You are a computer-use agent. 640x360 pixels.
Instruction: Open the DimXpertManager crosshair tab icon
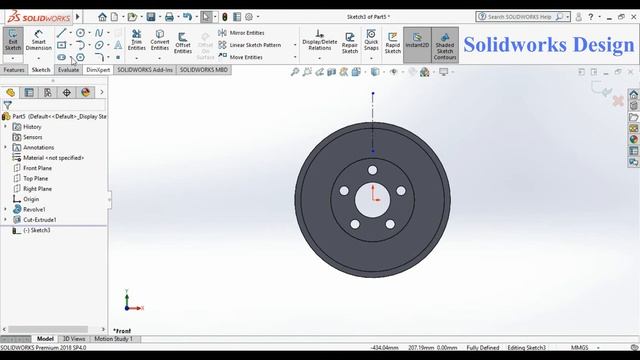(x=67, y=92)
